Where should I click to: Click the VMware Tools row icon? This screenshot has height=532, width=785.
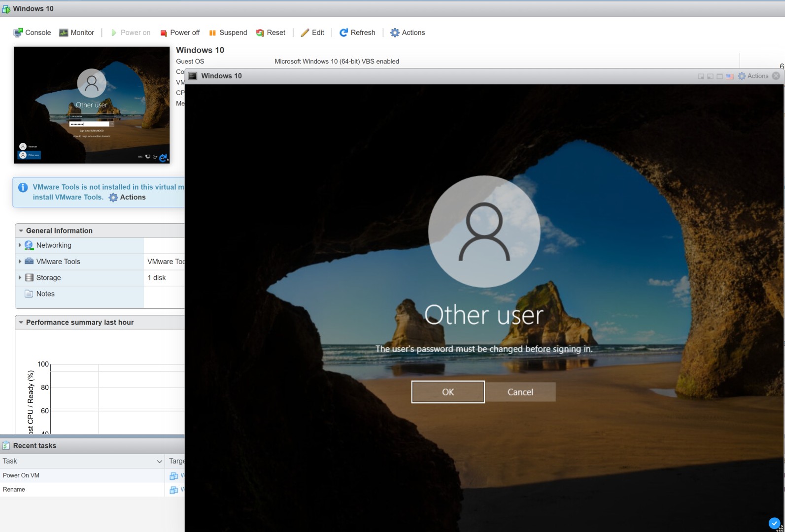coord(29,261)
